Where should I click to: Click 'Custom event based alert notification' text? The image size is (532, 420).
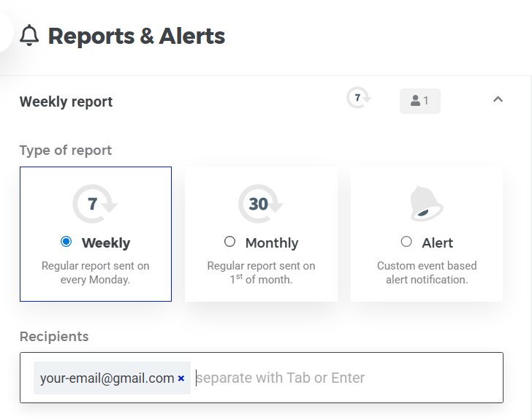coord(427,272)
